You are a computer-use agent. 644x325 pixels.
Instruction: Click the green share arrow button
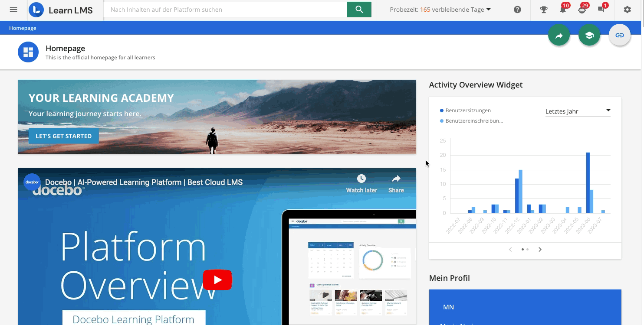pos(559,36)
